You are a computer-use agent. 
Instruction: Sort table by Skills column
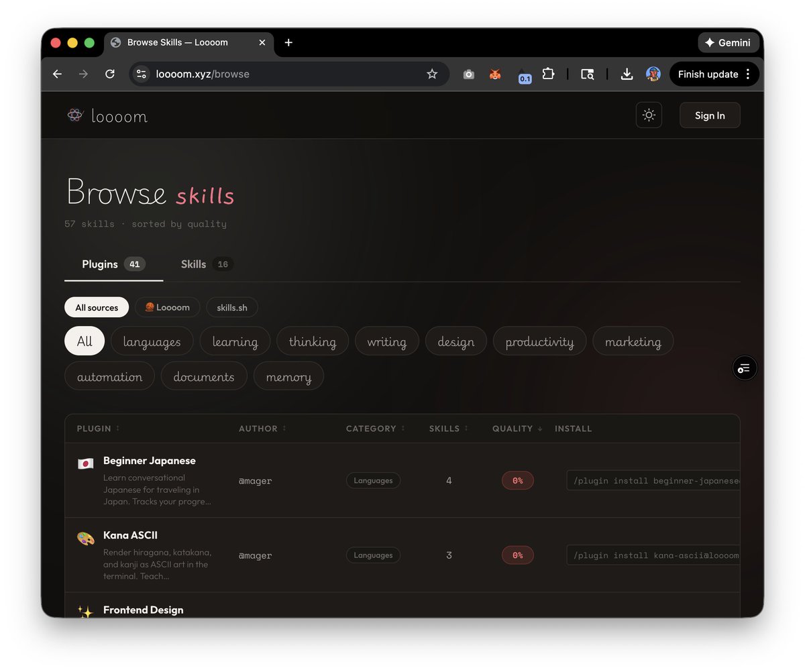pos(449,429)
